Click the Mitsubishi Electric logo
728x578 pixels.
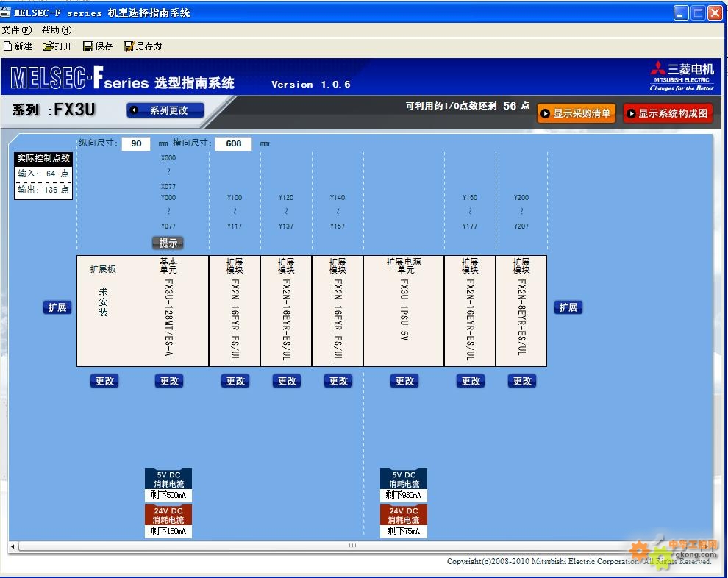pos(682,76)
